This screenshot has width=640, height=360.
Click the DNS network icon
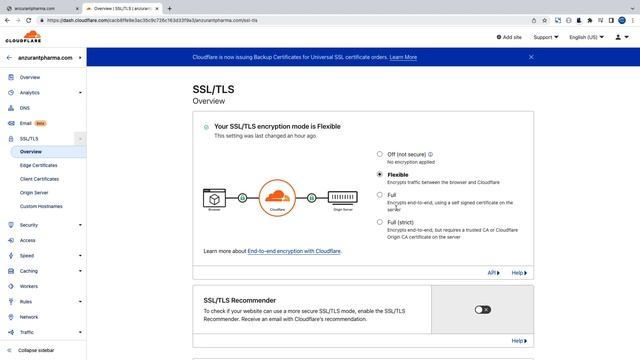(x=11, y=108)
